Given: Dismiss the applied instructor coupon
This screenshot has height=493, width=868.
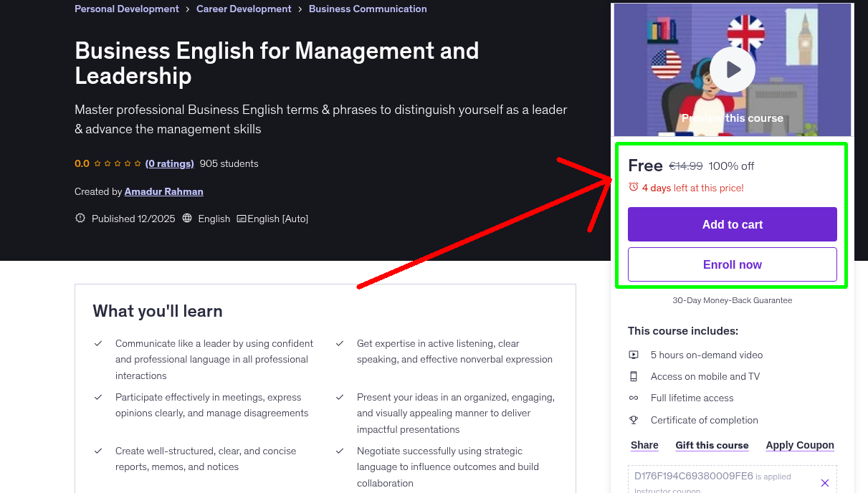Looking at the screenshot, I should click(825, 482).
